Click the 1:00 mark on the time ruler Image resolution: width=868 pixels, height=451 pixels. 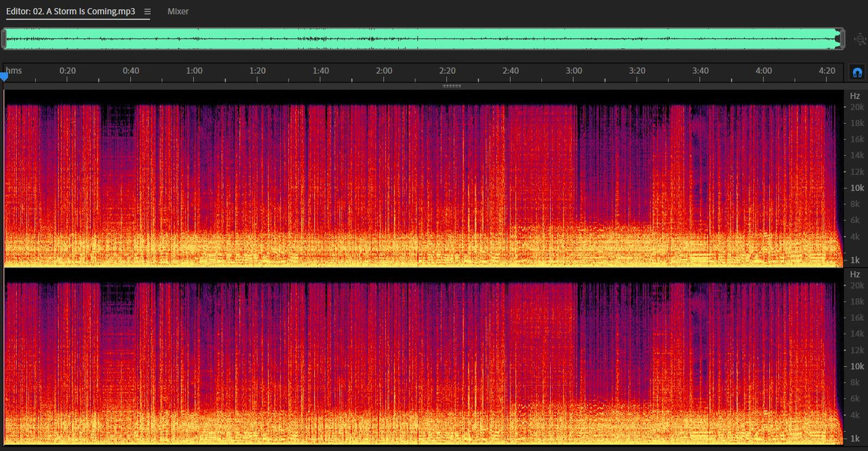pos(194,71)
